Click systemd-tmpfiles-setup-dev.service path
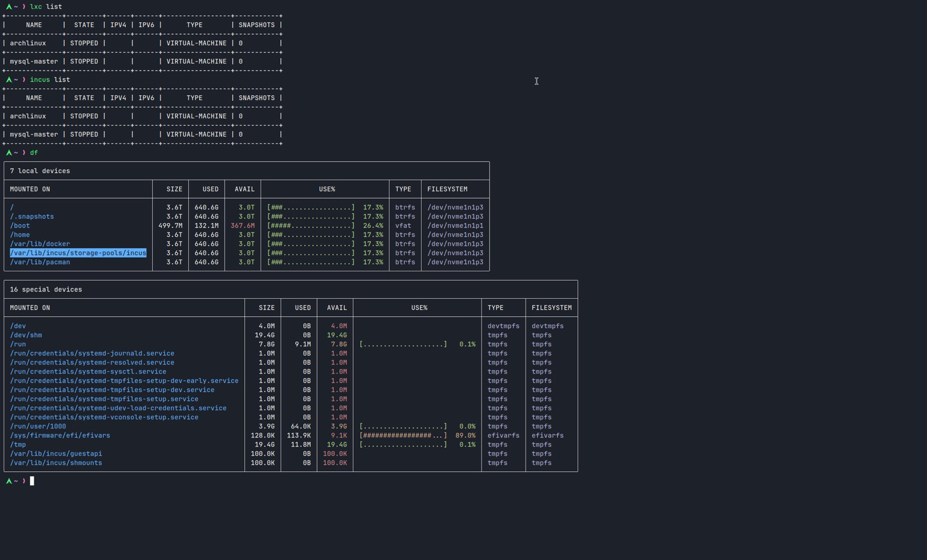Screen dimensions: 927x560 (x=112, y=389)
